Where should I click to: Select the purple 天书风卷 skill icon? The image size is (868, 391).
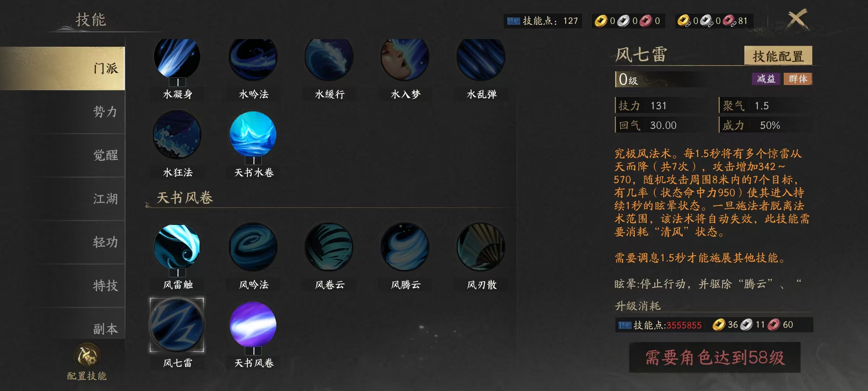pos(253,324)
